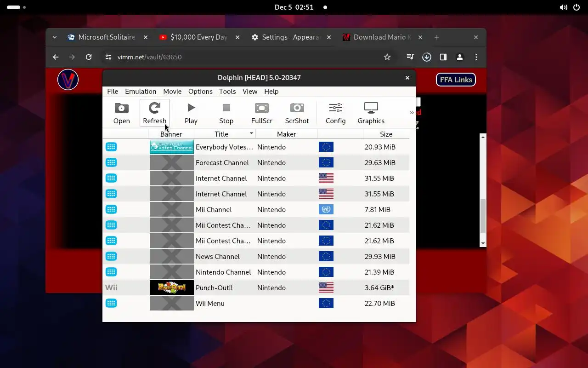Click the channel icon of Wii Menu row
The image size is (588, 368).
click(x=111, y=303)
